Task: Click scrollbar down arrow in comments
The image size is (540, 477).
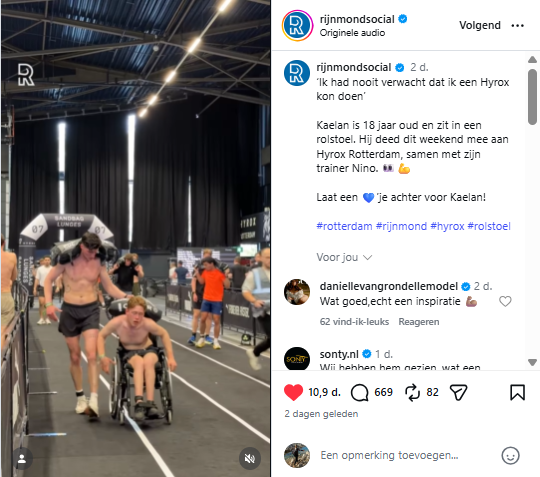Action: (x=532, y=362)
